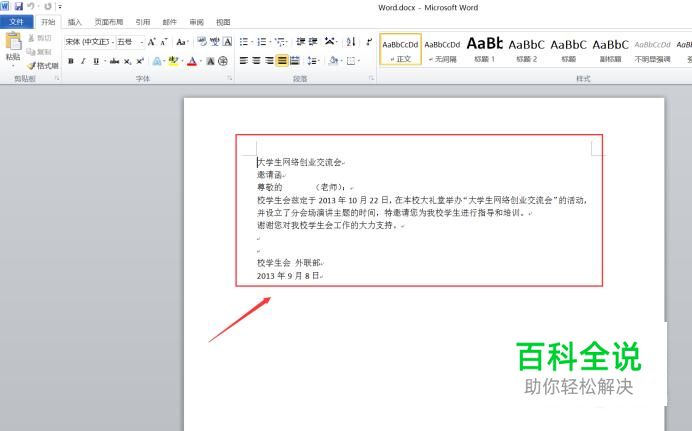Toggle Center alignment

[x=256, y=61]
